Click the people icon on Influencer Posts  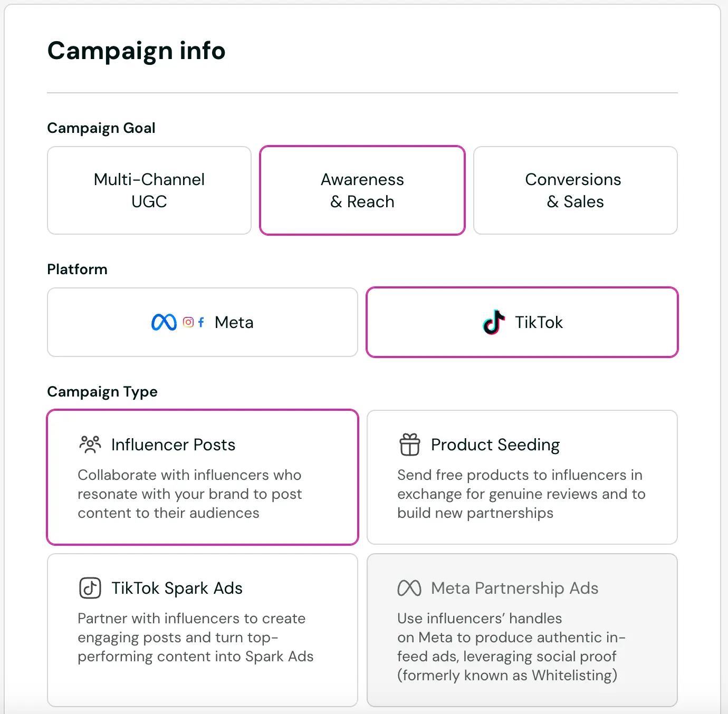click(x=90, y=445)
